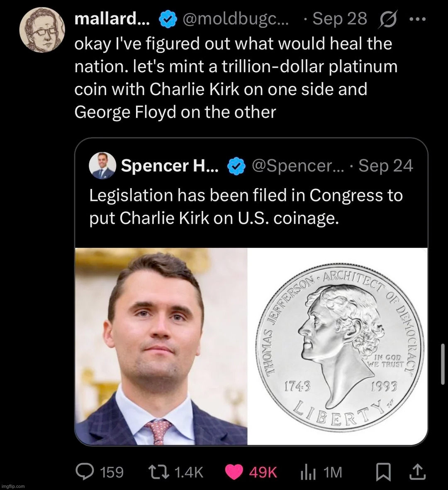448x490 pixels.
Task: Repost this tweet using retweet icon
Action: (158, 472)
